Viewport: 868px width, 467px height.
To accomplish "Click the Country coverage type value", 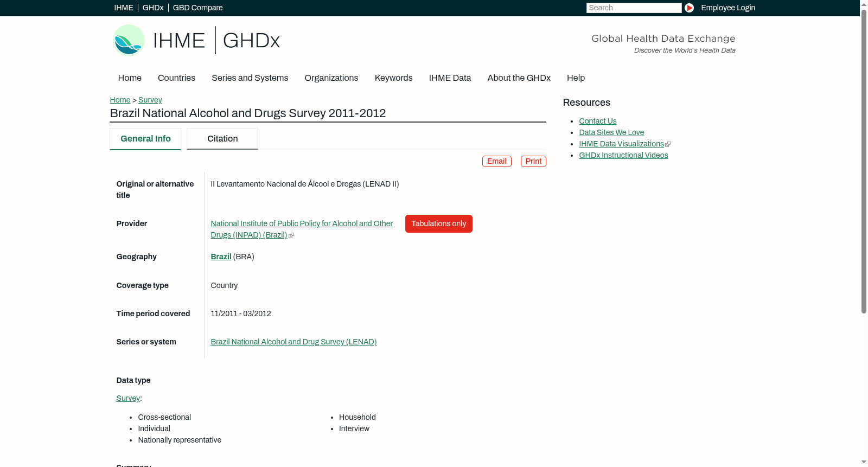I will [224, 285].
